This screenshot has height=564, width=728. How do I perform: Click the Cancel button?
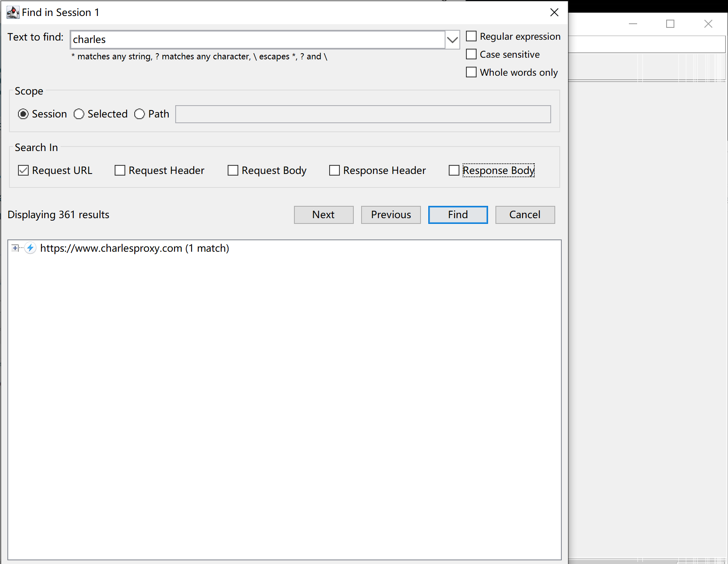525,215
